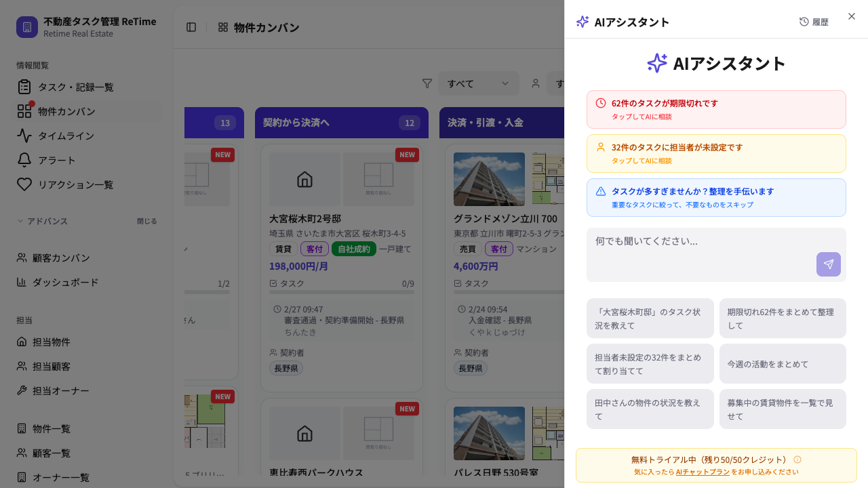Screen dimensions: 868x488
Task: Select 募集中の賃貸物件を一覧 prompt
Action: coord(783,409)
